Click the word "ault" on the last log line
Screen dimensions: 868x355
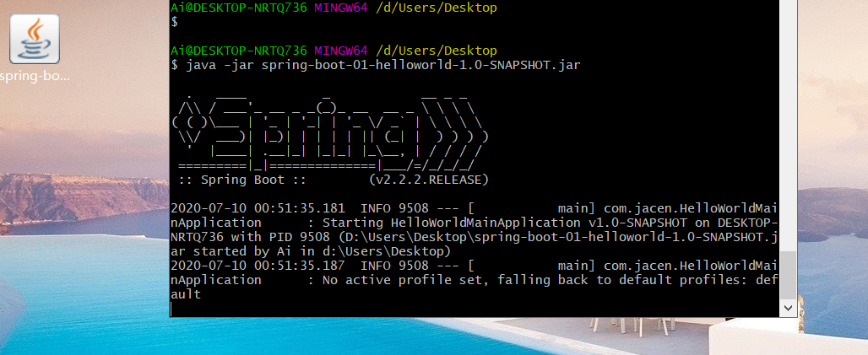point(186,295)
